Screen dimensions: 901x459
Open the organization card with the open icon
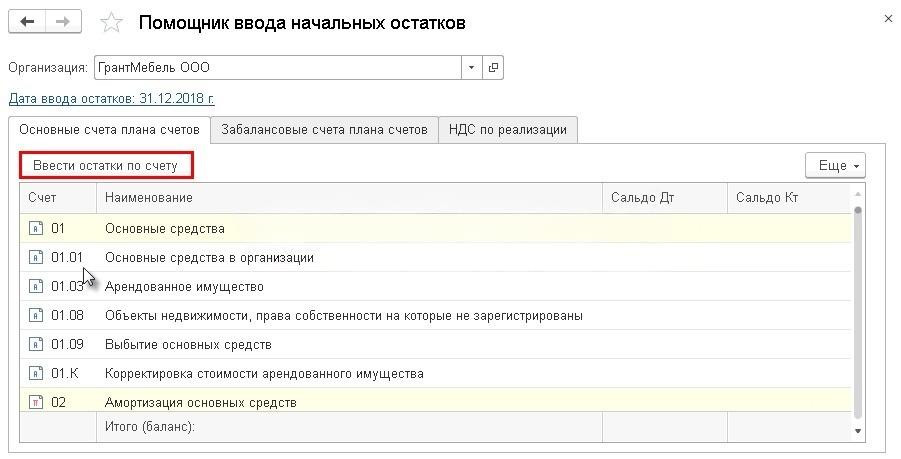point(492,68)
